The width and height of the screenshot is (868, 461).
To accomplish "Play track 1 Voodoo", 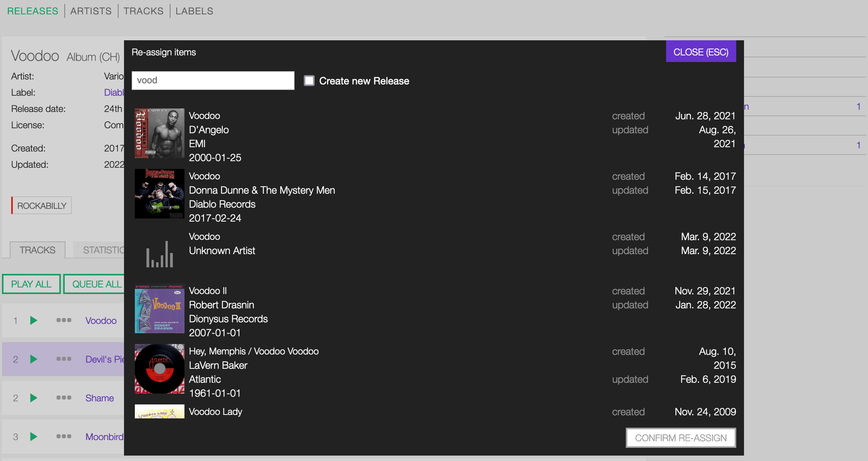I will (34, 320).
